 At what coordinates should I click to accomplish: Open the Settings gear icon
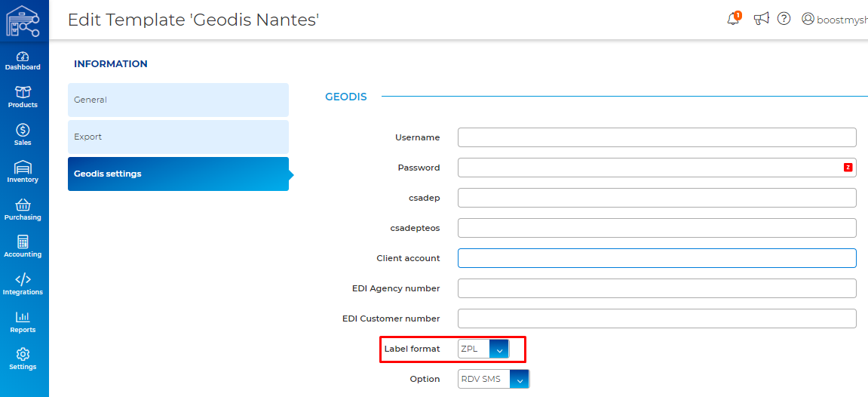[23, 355]
